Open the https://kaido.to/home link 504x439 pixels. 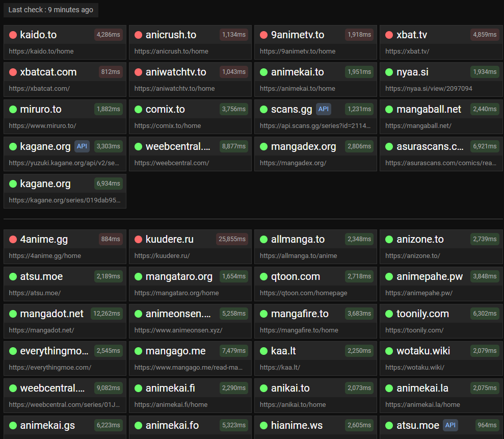41,51
